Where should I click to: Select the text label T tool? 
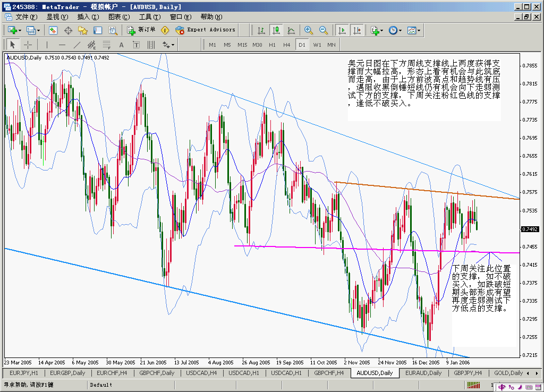point(137,45)
